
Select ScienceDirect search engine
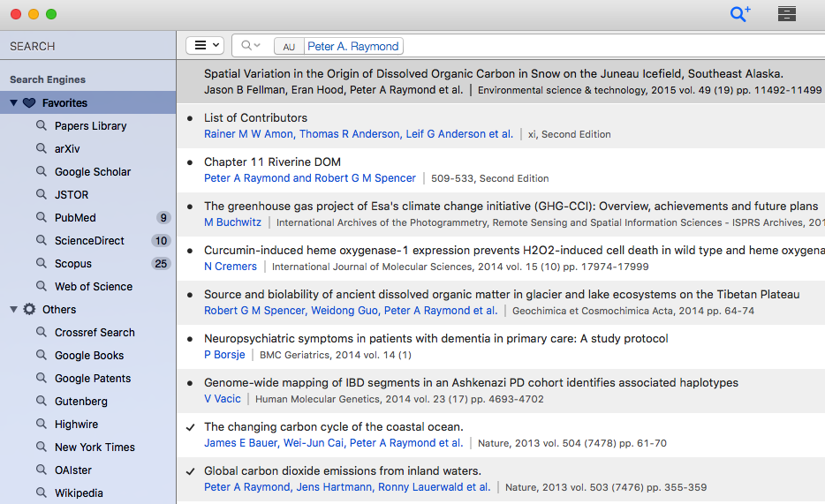point(87,241)
